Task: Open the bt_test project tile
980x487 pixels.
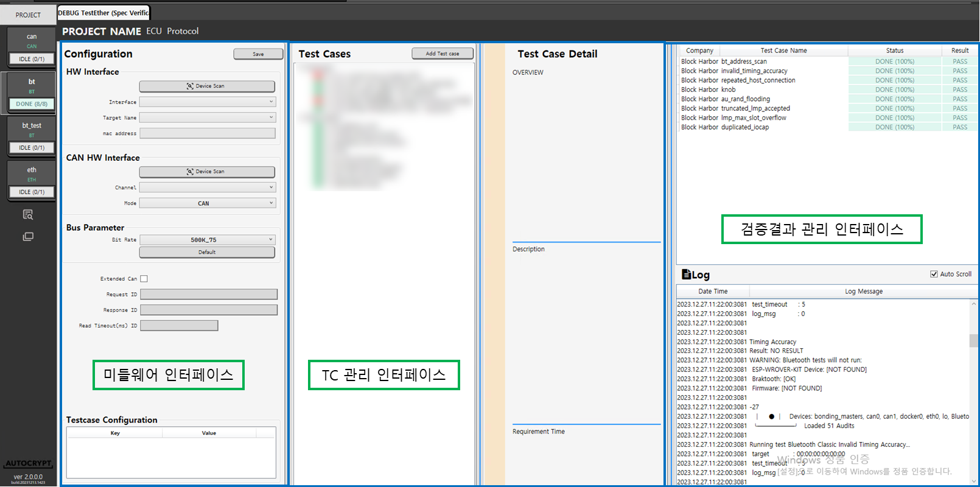Action: pos(32,136)
